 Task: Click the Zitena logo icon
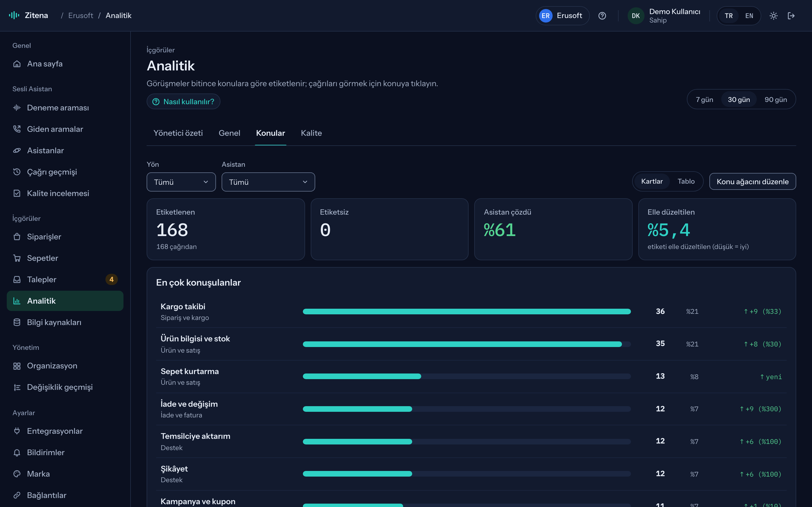click(x=14, y=15)
